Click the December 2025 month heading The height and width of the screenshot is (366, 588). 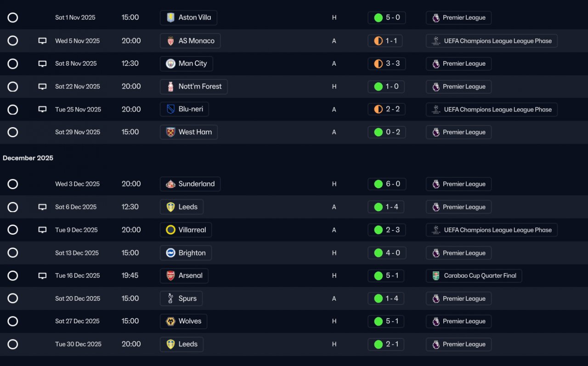tap(28, 158)
